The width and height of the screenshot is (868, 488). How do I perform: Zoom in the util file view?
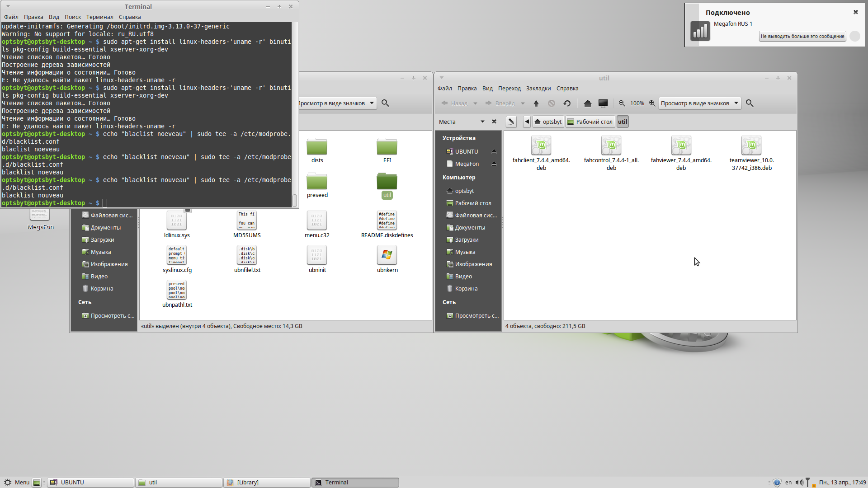click(652, 103)
